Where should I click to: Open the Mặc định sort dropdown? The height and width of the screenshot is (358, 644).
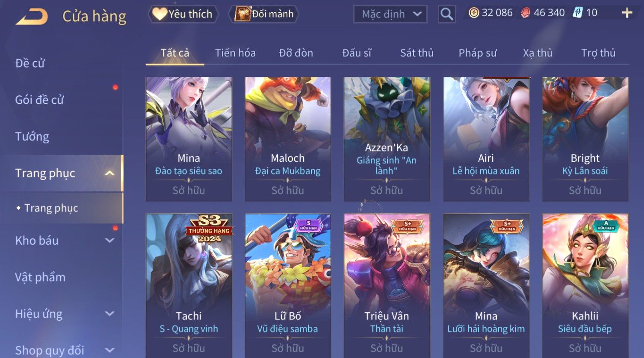pos(390,14)
